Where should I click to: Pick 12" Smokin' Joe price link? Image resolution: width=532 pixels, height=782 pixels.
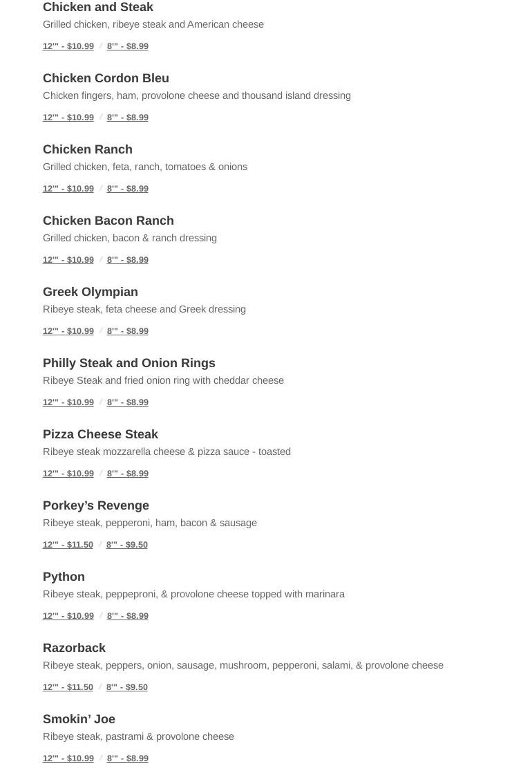point(68,758)
